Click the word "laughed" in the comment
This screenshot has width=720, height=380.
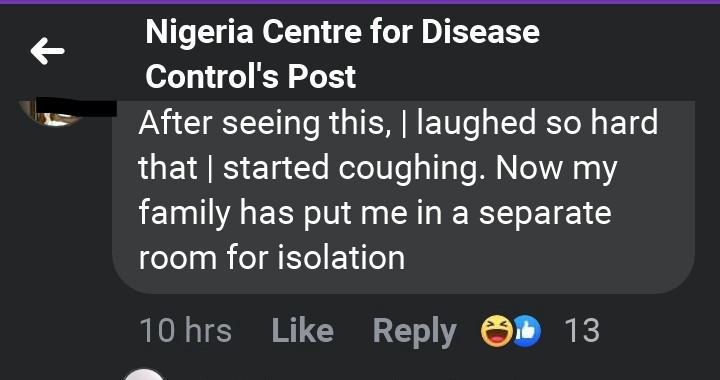476,125
